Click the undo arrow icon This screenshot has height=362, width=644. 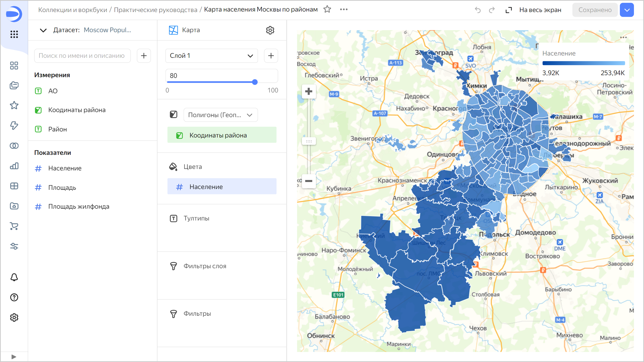pos(477,10)
